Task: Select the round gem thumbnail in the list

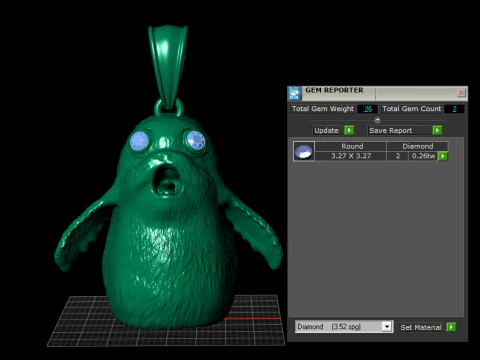Action: [x=304, y=151]
